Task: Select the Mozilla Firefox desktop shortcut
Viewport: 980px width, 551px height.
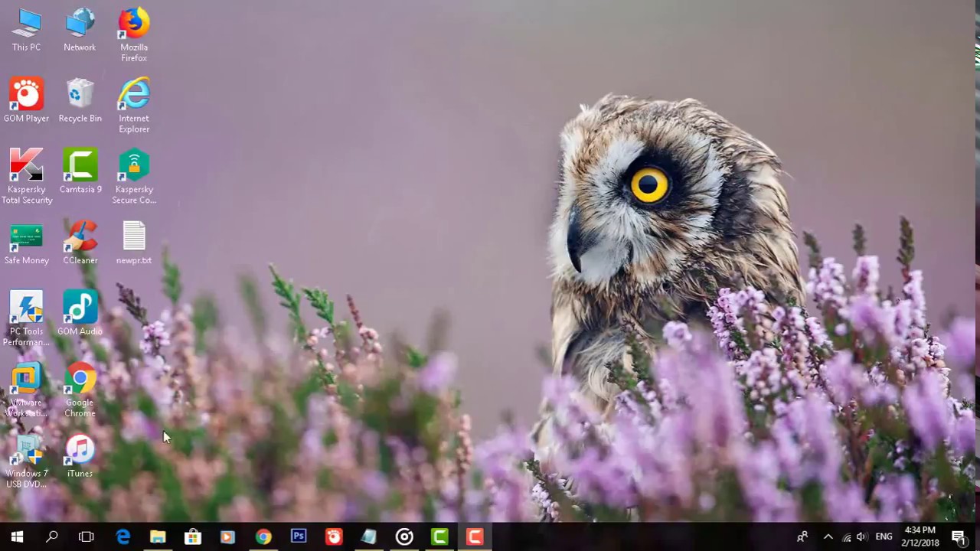Action: coord(134,35)
